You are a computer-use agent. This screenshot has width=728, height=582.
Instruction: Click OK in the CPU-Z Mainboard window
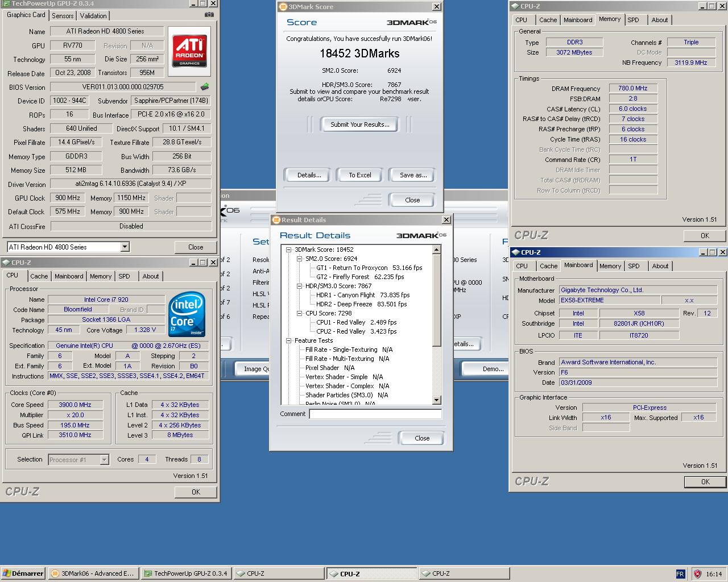tap(705, 481)
